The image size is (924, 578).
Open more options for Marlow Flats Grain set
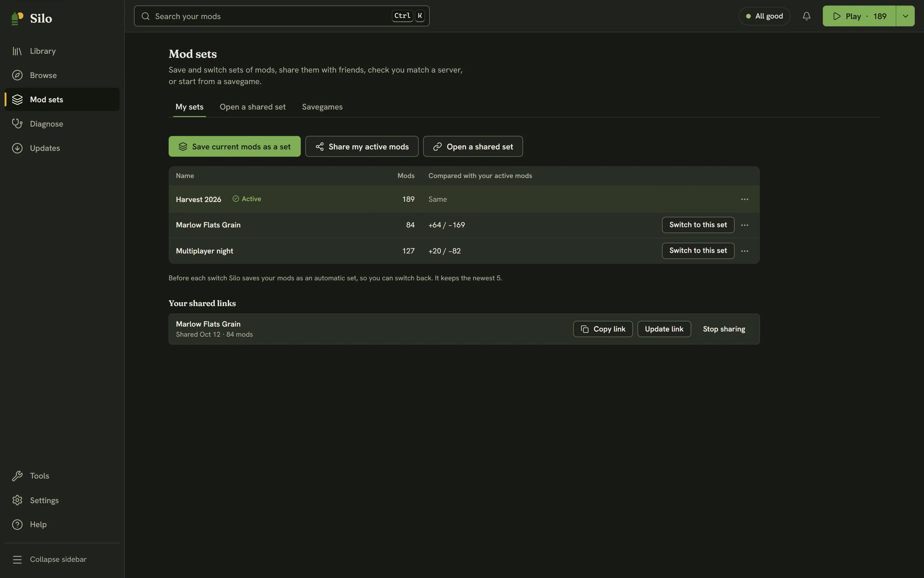coord(745,225)
